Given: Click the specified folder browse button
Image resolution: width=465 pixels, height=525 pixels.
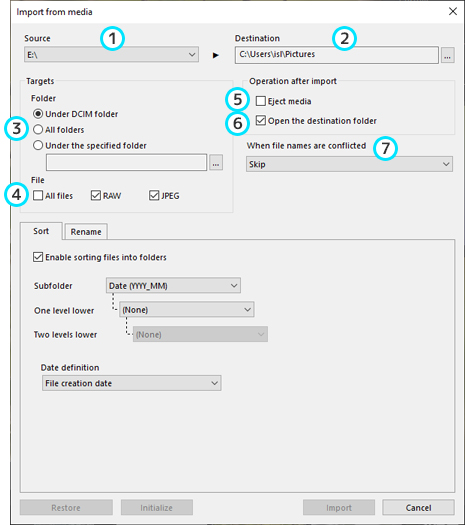Looking at the screenshot, I should (x=216, y=163).
